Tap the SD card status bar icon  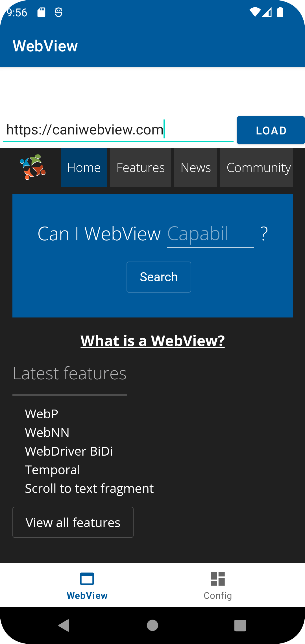point(42,12)
